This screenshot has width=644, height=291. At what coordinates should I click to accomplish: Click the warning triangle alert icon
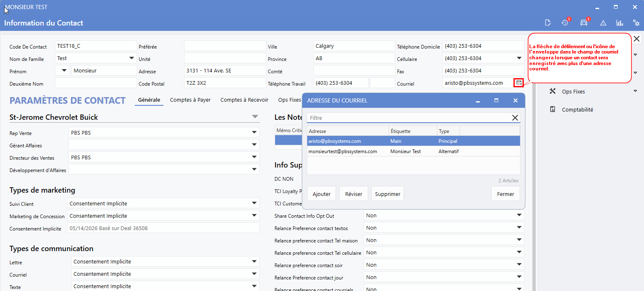click(x=603, y=23)
